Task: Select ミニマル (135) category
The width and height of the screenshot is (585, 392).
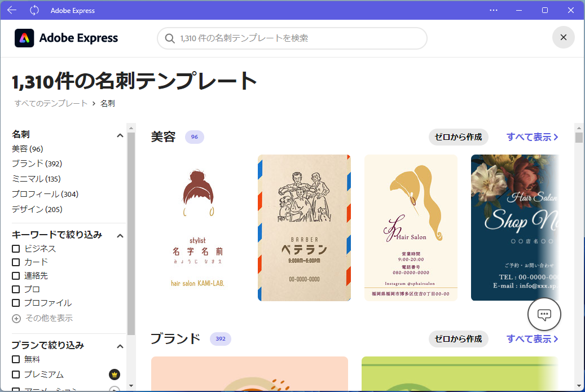Action: 36,179
